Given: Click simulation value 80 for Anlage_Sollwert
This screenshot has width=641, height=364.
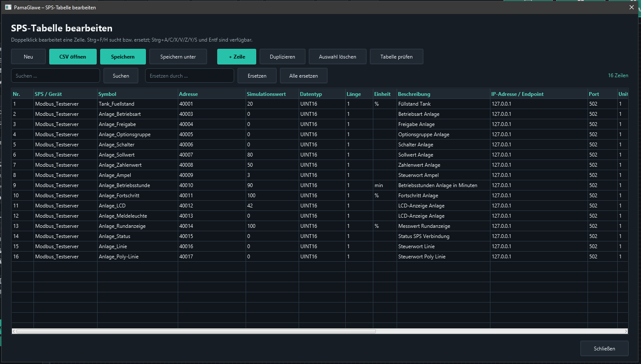Looking at the screenshot, I should pos(272,155).
